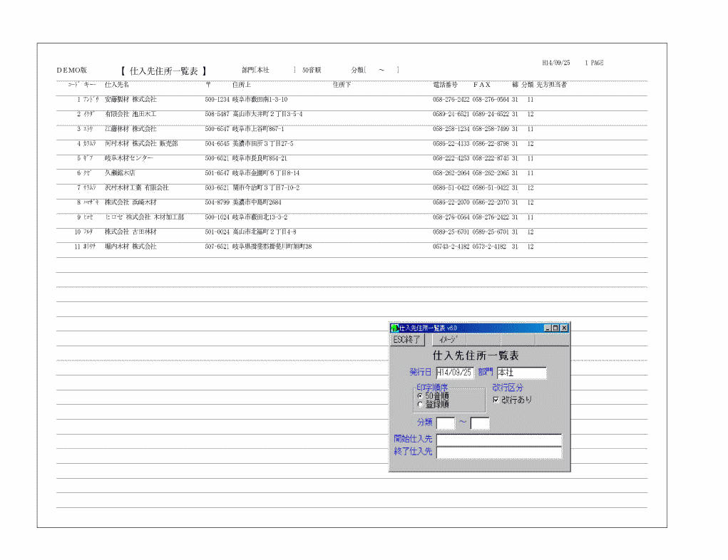Click the 50音順 text in the report header
The image size is (728, 560).
(312, 70)
